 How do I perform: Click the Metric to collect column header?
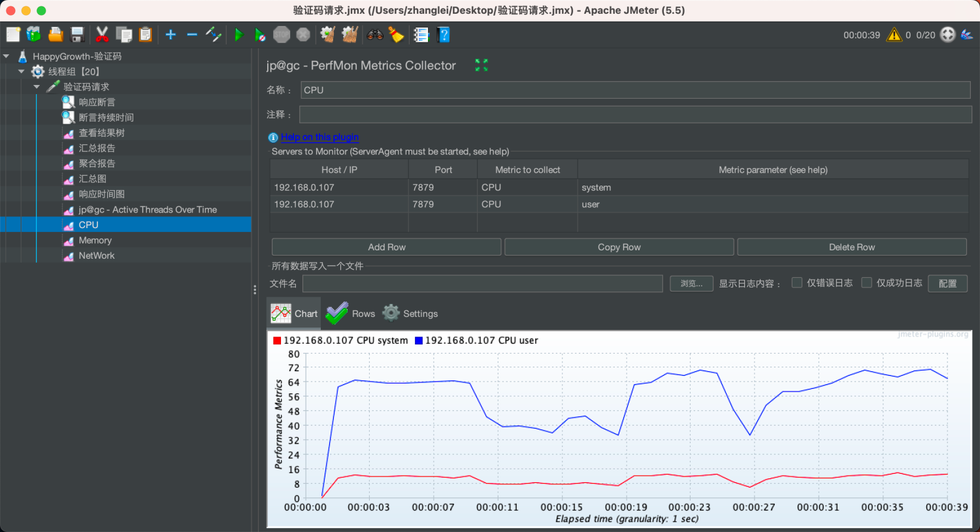click(x=527, y=170)
